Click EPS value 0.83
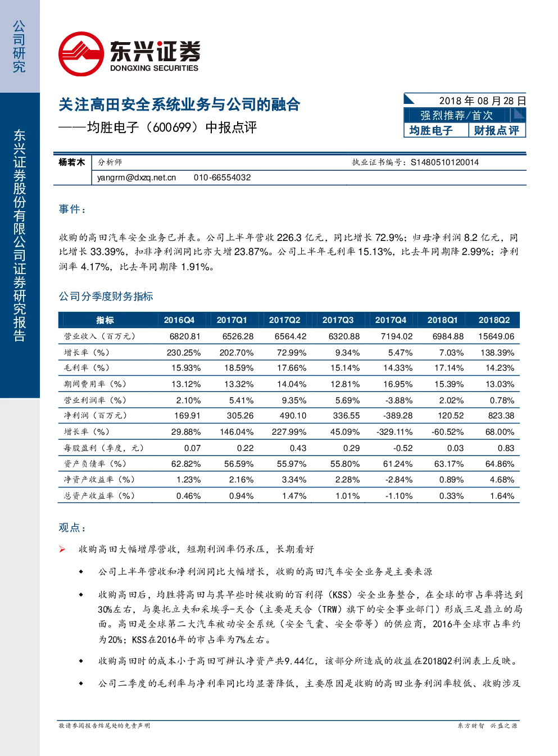Viewport: 558px width, 756px height. (x=506, y=448)
